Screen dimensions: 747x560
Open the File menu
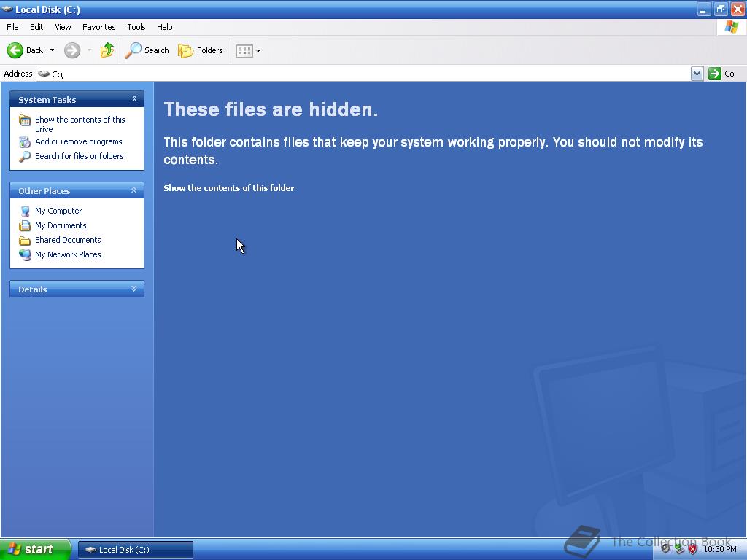tap(12, 27)
